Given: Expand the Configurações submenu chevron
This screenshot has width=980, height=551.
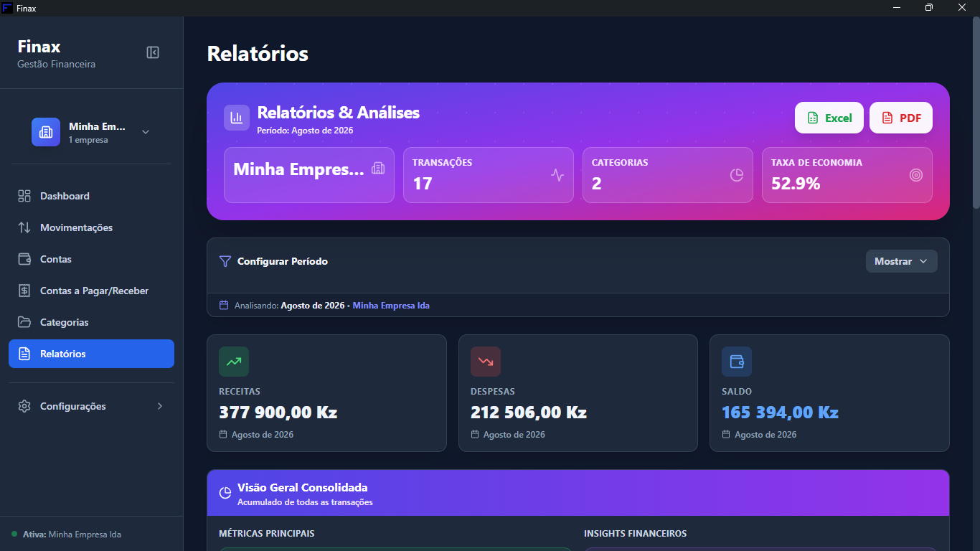Looking at the screenshot, I should (x=160, y=406).
